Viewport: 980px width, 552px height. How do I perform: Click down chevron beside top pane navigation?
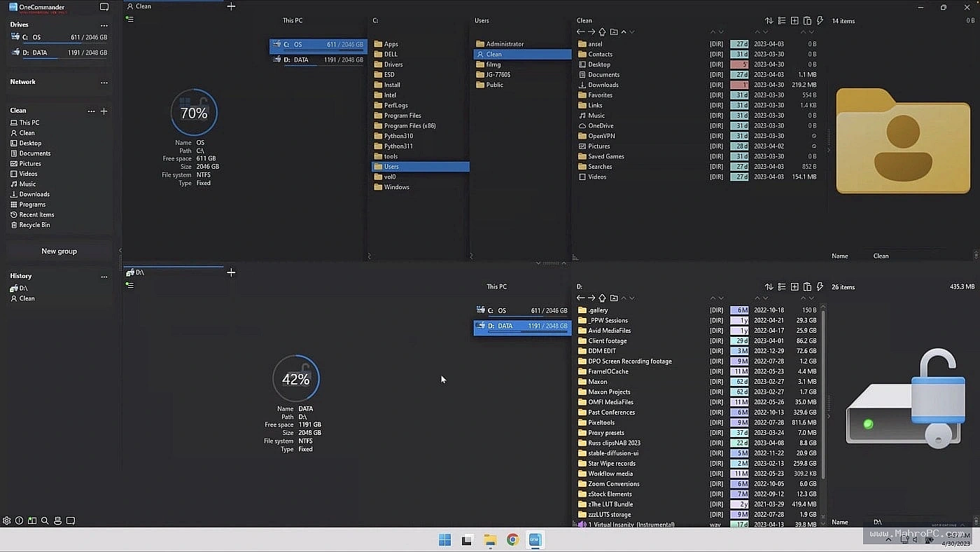pos(632,32)
